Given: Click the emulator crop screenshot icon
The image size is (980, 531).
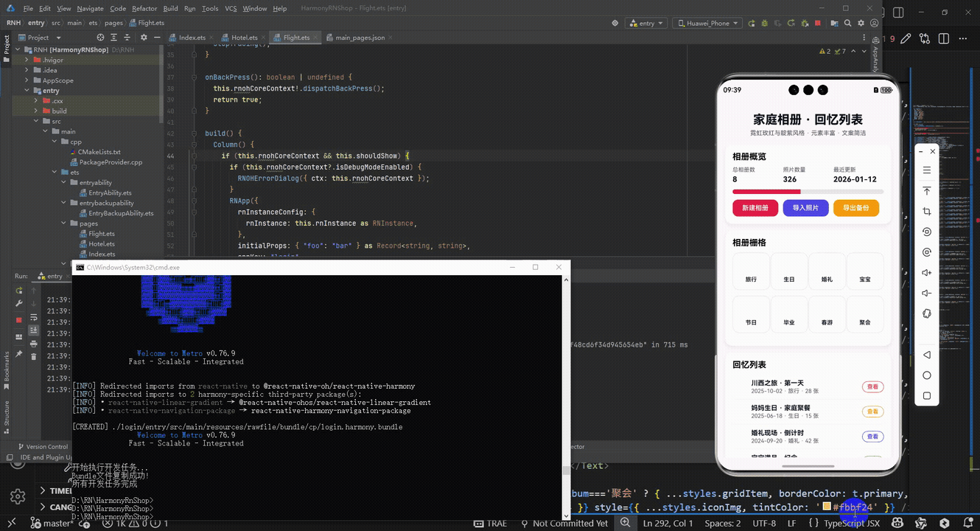Looking at the screenshot, I should [x=927, y=212].
